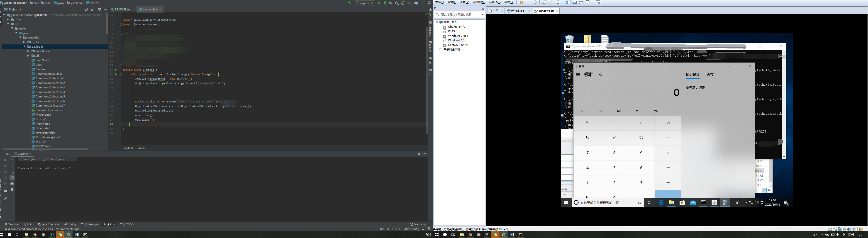Click the UTF-8 encoding in status bar
The image size is (868, 238).
click(396, 229)
